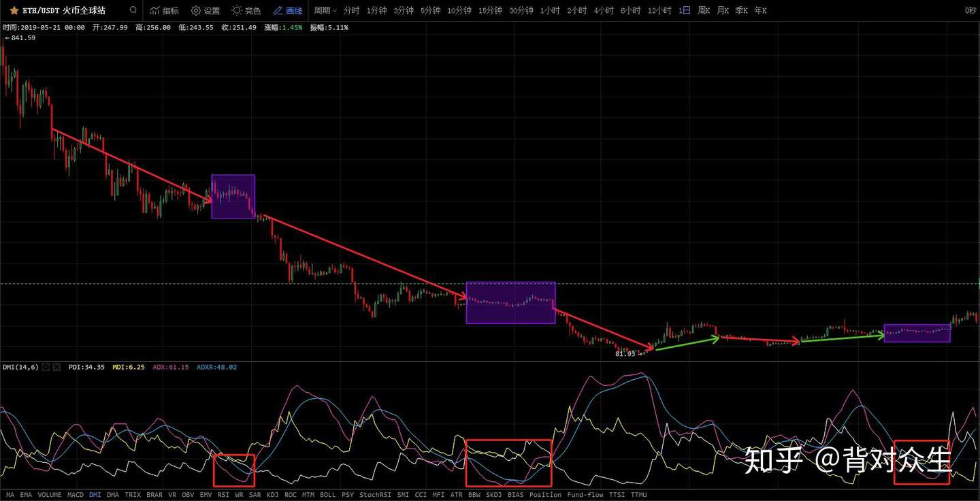This screenshot has width=980, height=501.
Task: Select the 年K yearly timeframe
Action: tap(760, 11)
